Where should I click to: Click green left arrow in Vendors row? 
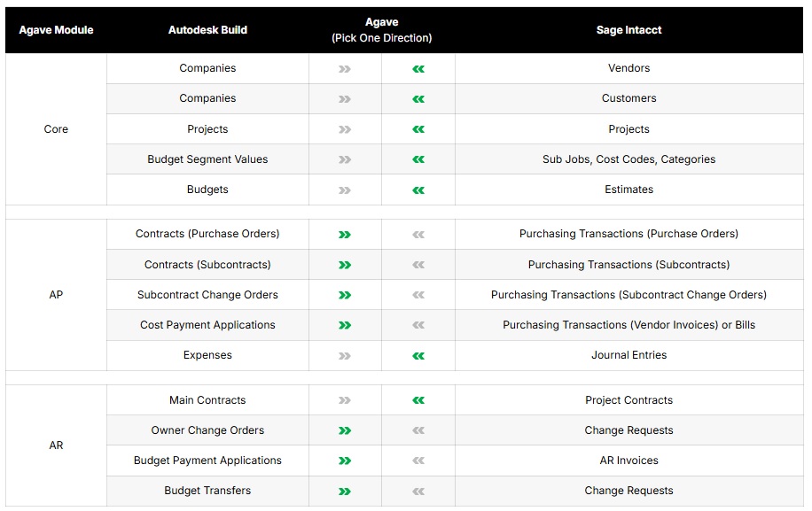[418, 68]
